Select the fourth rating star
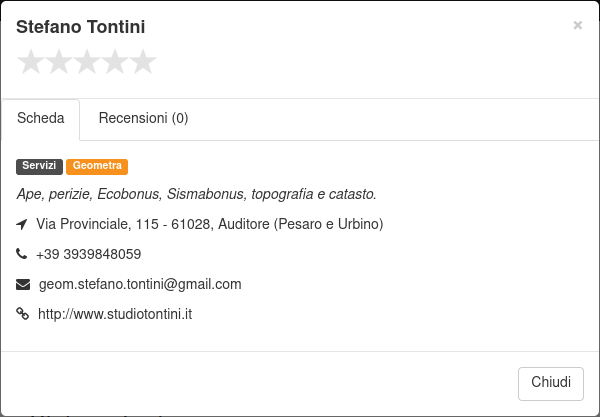 115,62
